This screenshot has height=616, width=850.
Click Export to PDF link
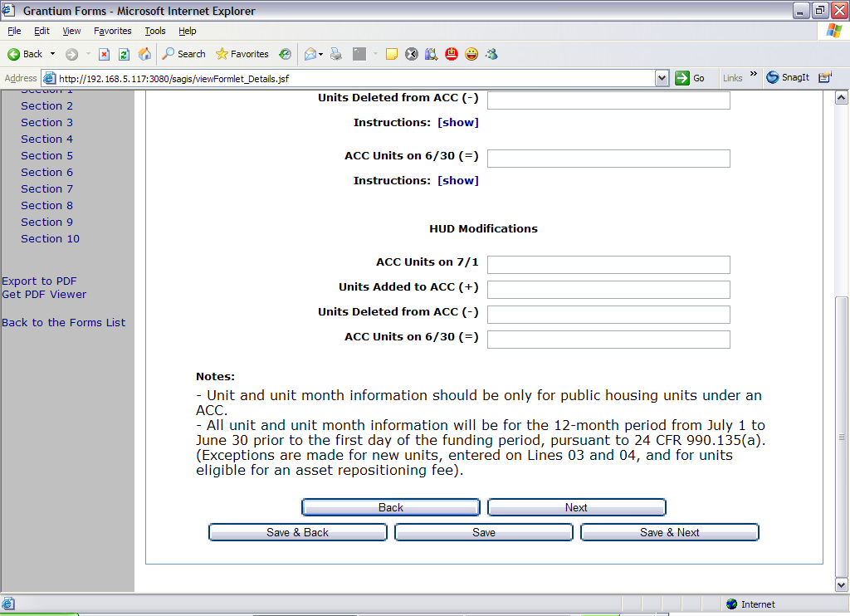point(39,281)
